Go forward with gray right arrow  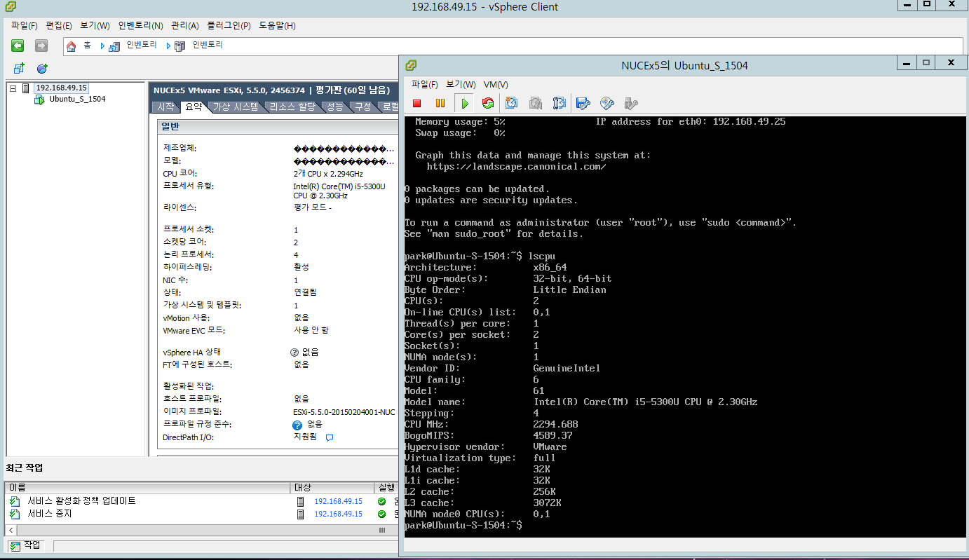click(41, 46)
